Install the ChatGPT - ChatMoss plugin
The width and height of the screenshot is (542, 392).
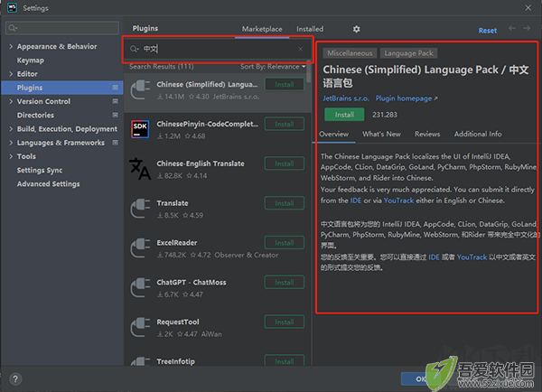285,283
